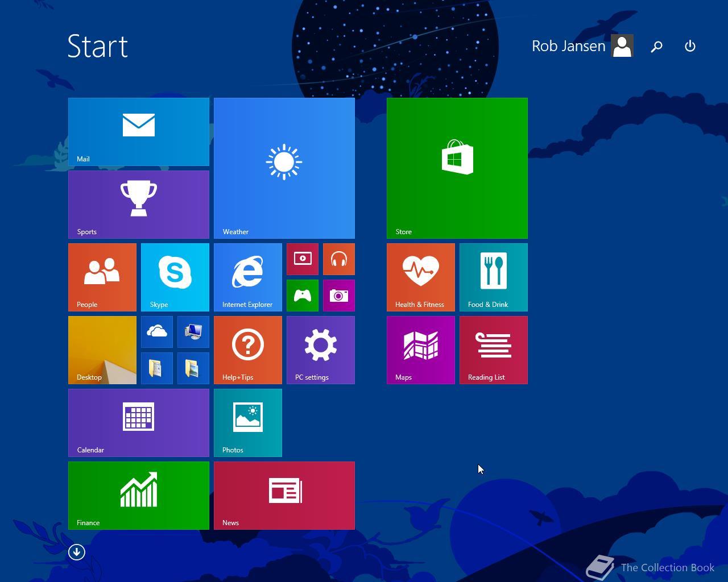Viewport: 728px width, 582px height.
Task: Open the small Pictures folder tile
Action: point(193,368)
